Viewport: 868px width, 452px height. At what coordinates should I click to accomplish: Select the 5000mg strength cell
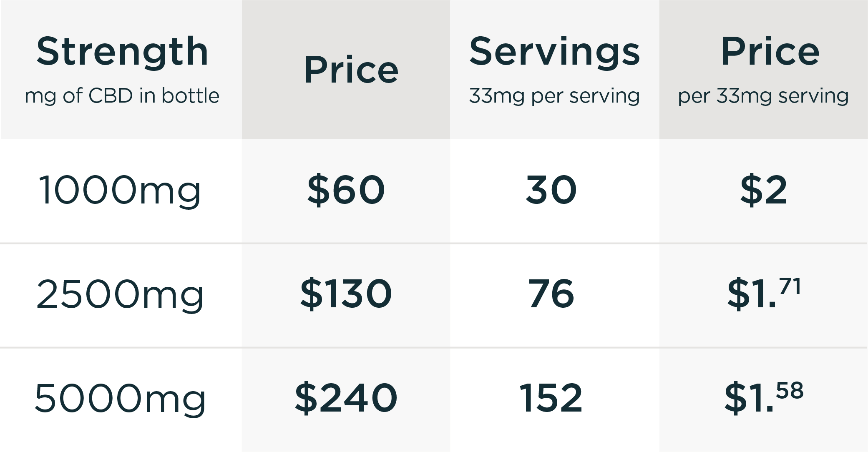tap(120, 398)
